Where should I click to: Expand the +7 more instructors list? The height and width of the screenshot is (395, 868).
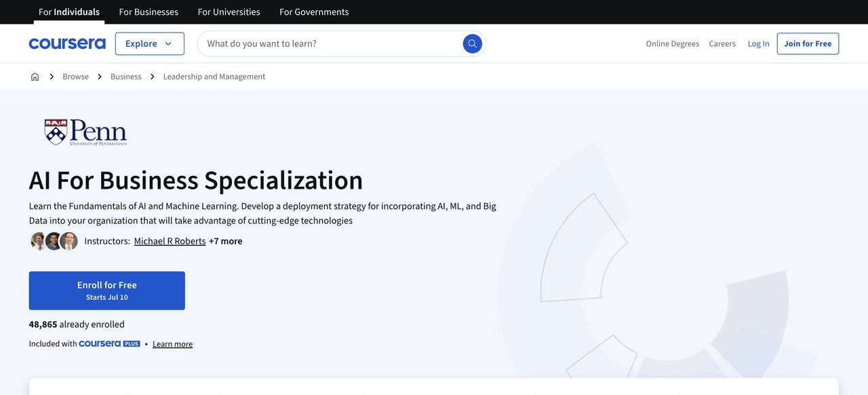(226, 240)
